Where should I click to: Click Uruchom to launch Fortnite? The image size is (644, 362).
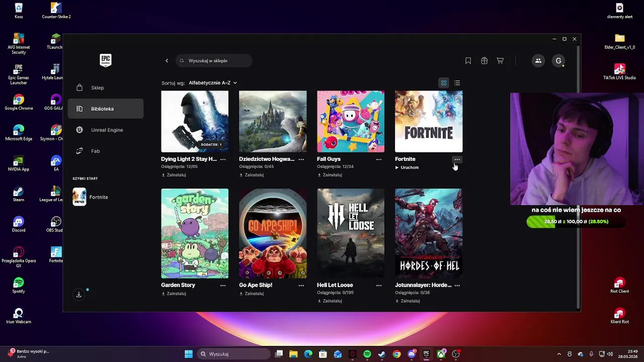click(407, 167)
